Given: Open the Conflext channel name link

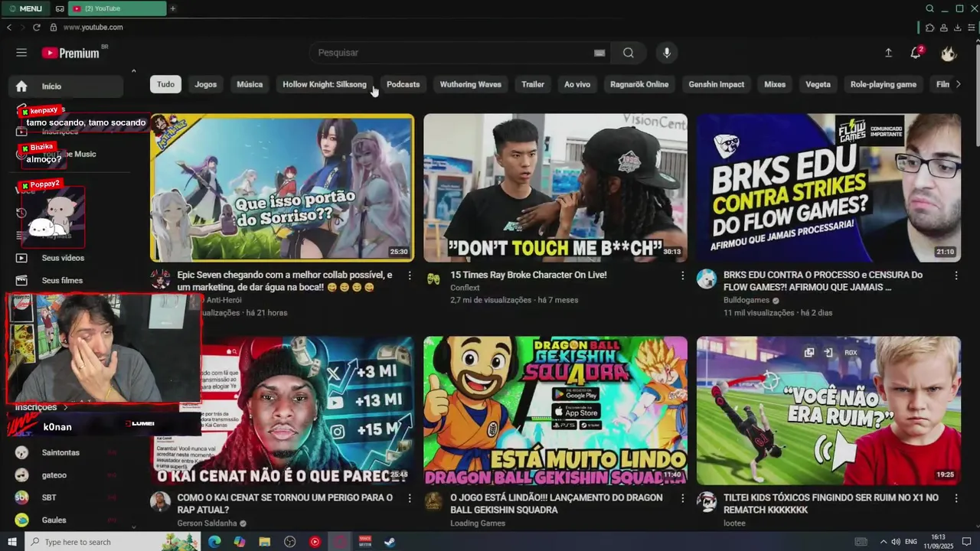Looking at the screenshot, I should click(465, 288).
